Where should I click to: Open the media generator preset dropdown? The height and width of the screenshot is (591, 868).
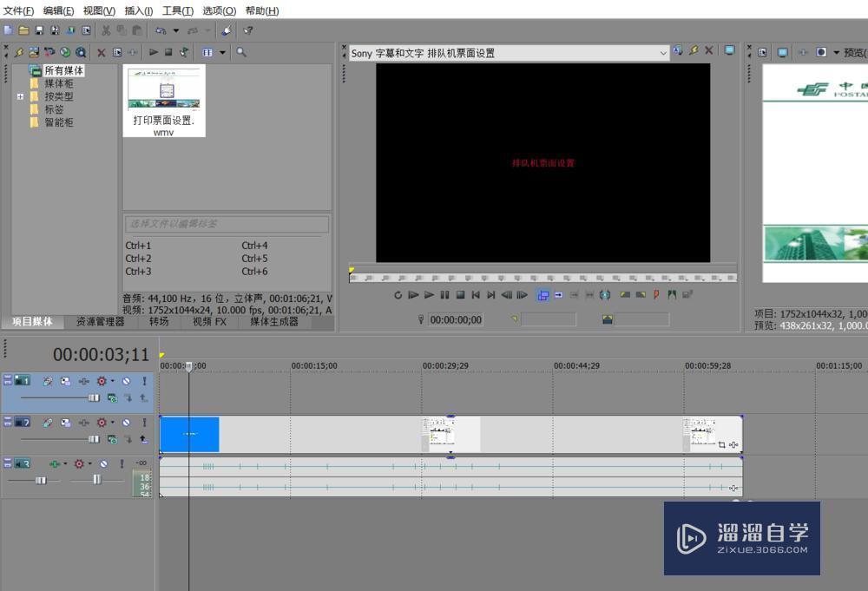[663, 53]
